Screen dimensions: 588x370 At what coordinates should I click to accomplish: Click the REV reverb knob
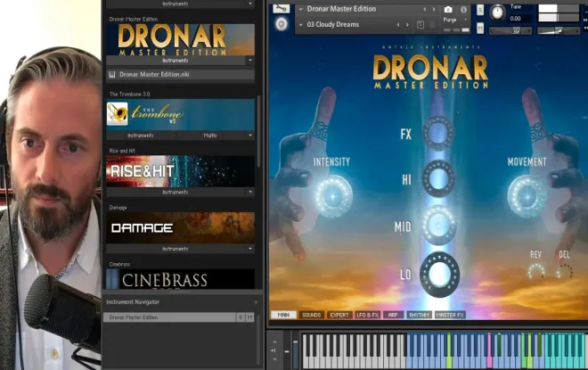click(x=535, y=271)
